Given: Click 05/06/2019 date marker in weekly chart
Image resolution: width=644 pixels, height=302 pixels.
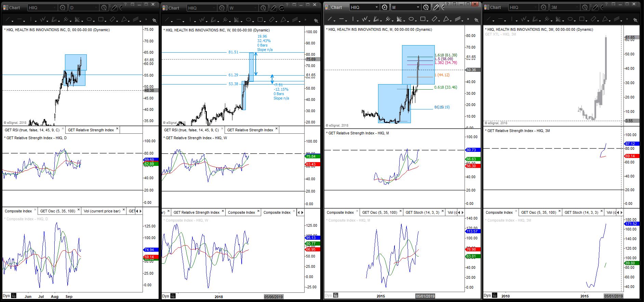Looking at the screenshot, I should (x=273, y=297).
